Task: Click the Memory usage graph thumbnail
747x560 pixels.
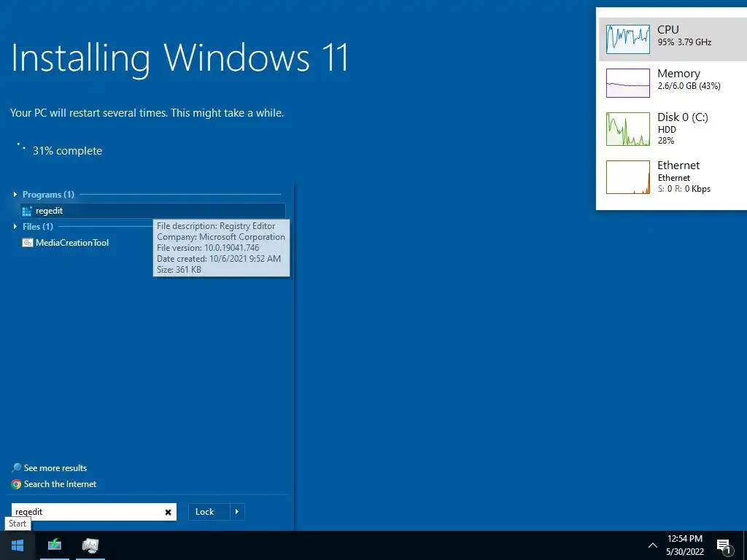Action: 628,83
